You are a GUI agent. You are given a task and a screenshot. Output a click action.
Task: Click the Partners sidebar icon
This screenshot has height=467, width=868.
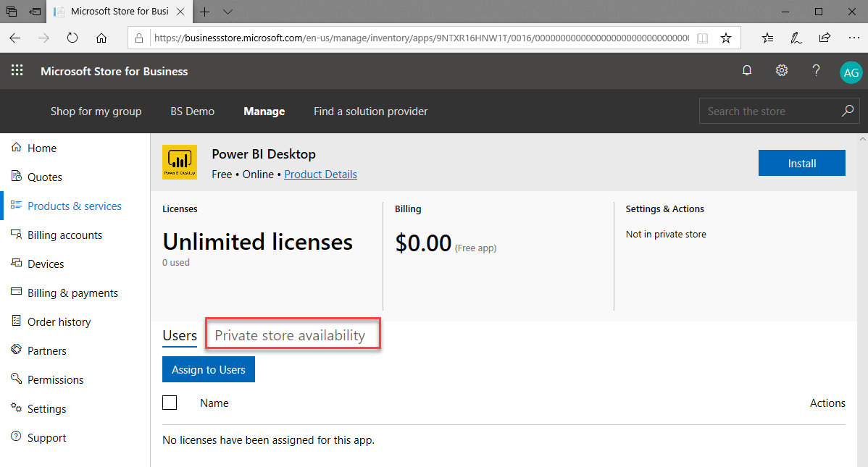tap(17, 350)
